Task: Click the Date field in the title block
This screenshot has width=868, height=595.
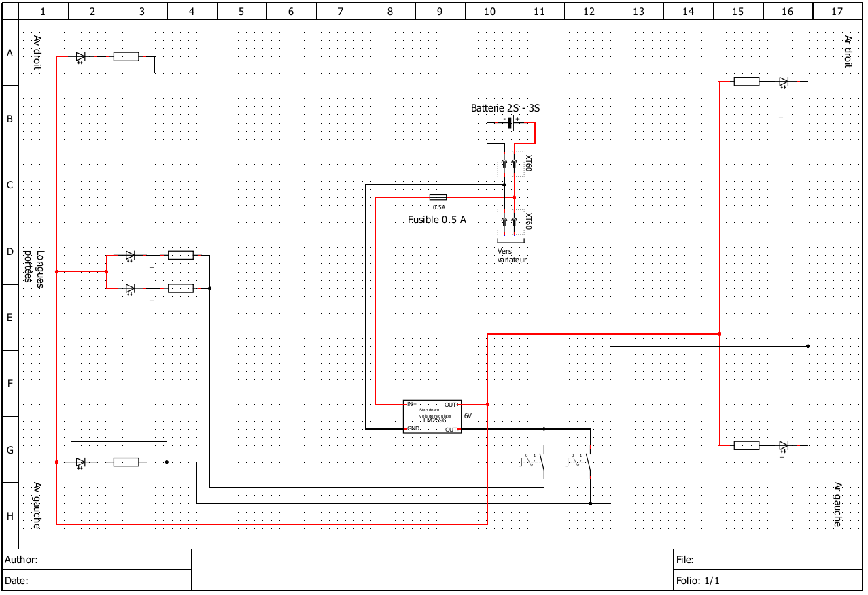Action: [97, 581]
